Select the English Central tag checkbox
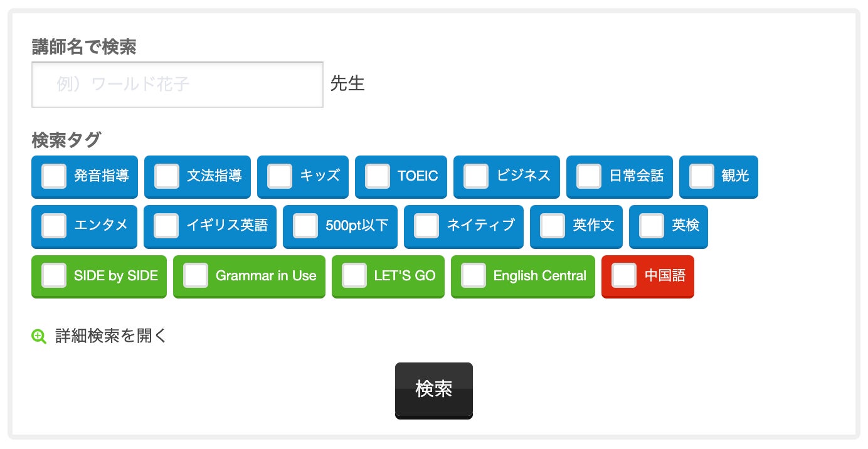Viewport: 868px width, 449px height. pos(474,275)
